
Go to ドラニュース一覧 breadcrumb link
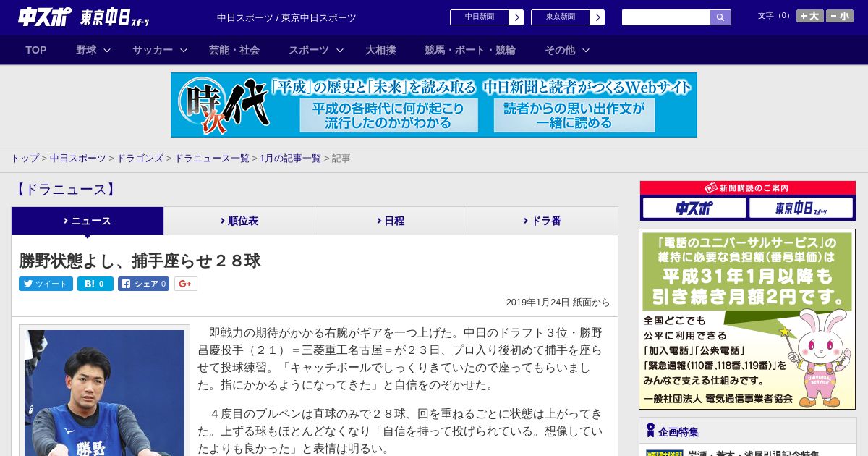(x=211, y=159)
